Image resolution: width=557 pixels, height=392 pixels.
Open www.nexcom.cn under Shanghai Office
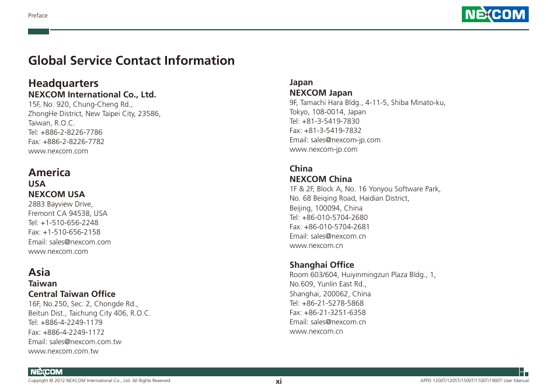pos(316,331)
